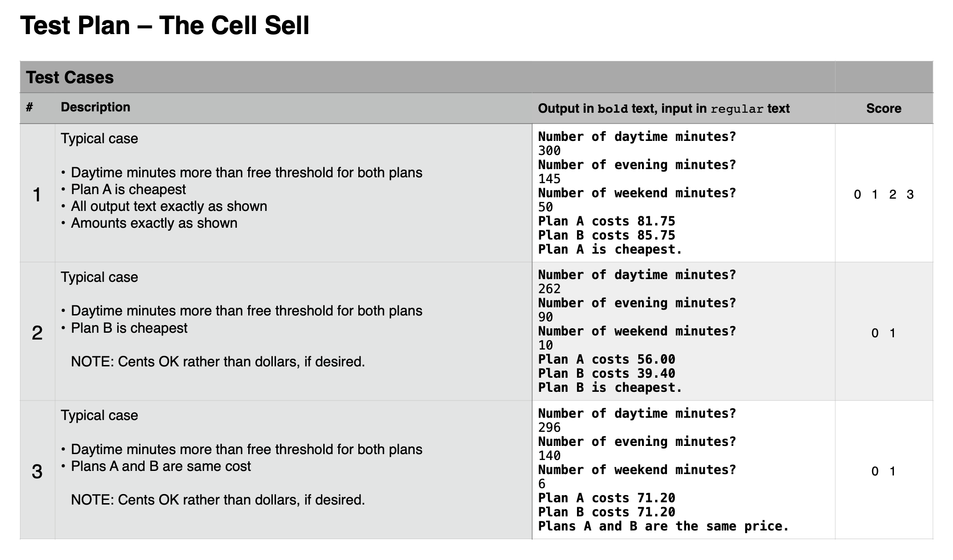Click 'All output text exactly as shown' bullet
Viewport: 953px width, 560px height.
tap(169, 206)
